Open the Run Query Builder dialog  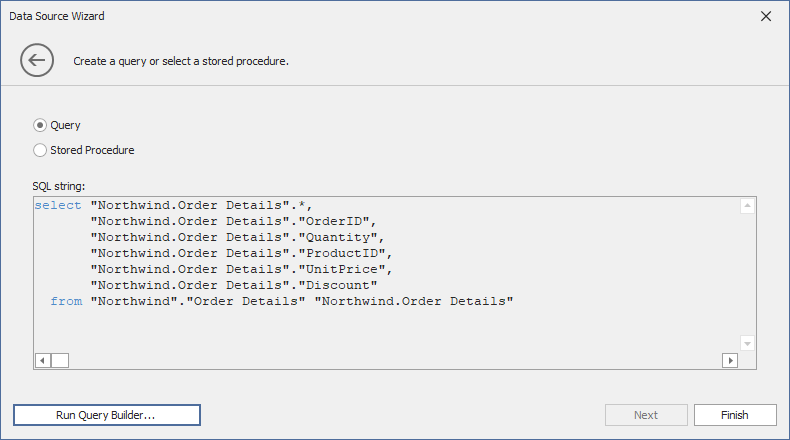pos(107,415)
